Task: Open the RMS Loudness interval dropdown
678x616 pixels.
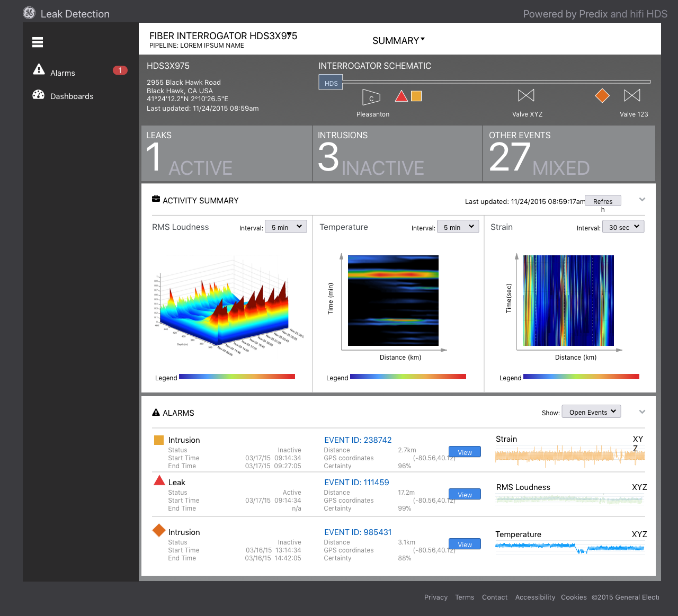Action: coord(286,227)
